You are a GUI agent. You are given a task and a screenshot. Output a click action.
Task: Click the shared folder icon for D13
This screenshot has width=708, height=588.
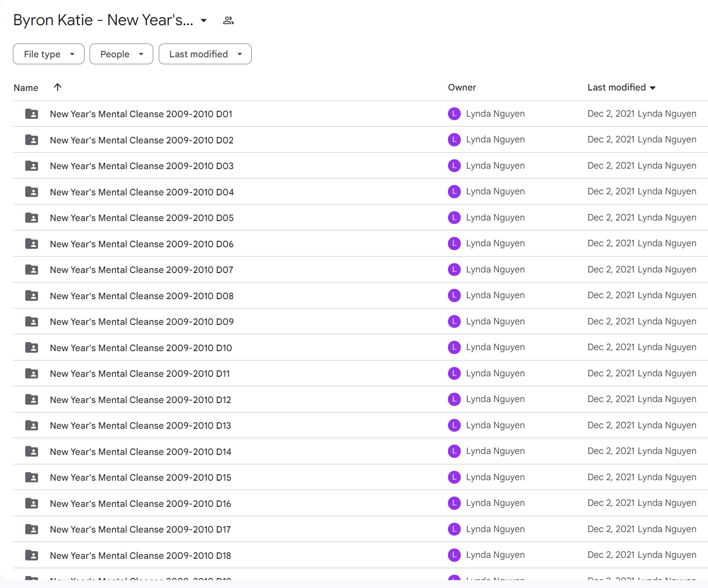[x=32, y=425]
